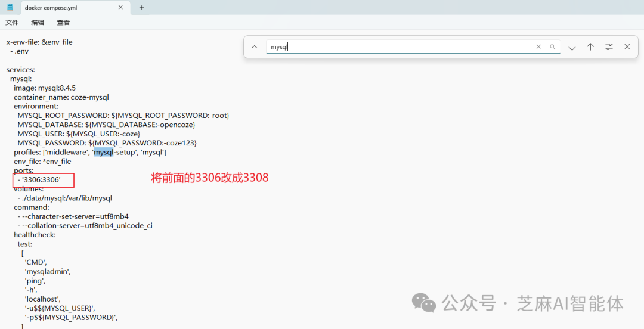Open a new tab with plus button

[142, 7]
